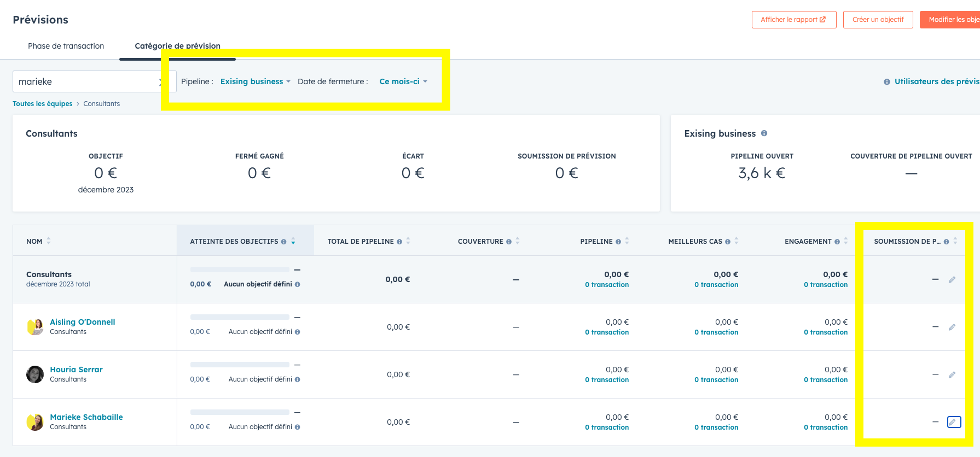The height and width of the screenshot is (457, 980).
Task: Click décembre 2023 under Objectif
Action: click(106, 190)
